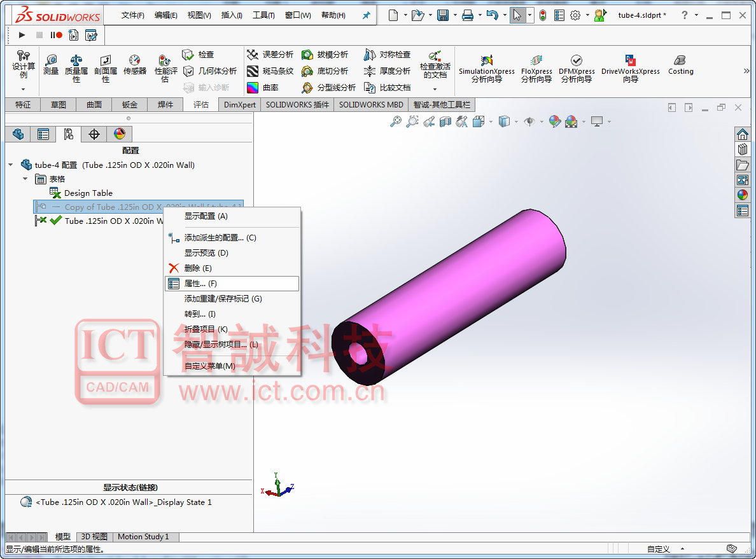The image size is (756, 559).
Task: Select Tube .125in OD X .020in configuration
Action: coord(99,221)
